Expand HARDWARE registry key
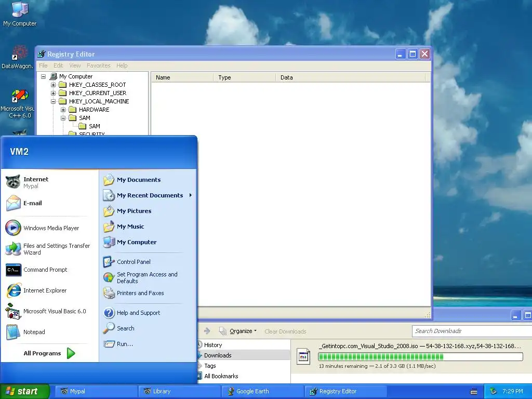532x399 pixels. tap(63, 110)
